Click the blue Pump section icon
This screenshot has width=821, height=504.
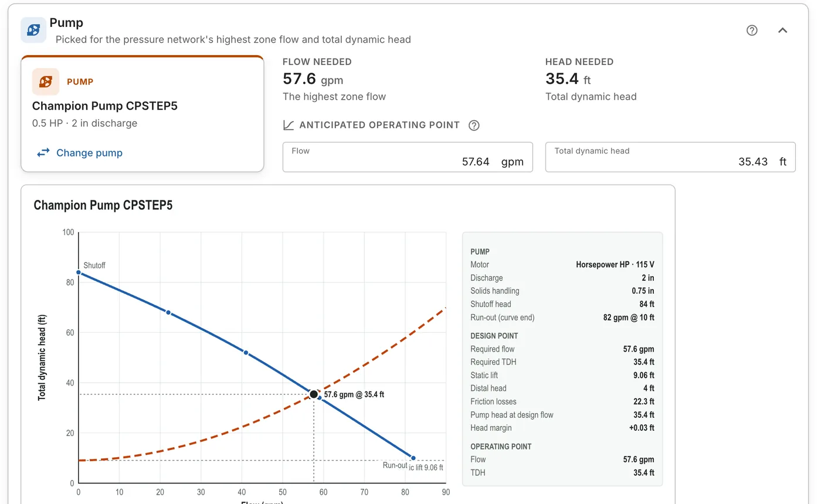point(33,30)
